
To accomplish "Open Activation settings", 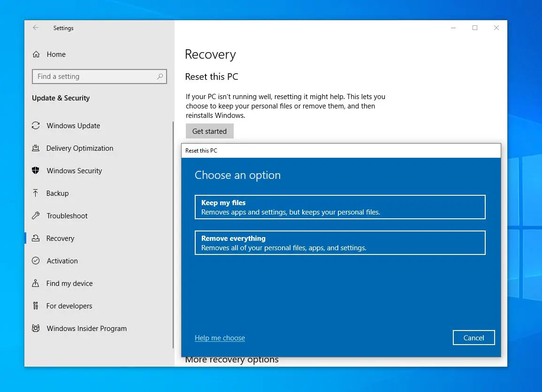I will pos(62,261).
